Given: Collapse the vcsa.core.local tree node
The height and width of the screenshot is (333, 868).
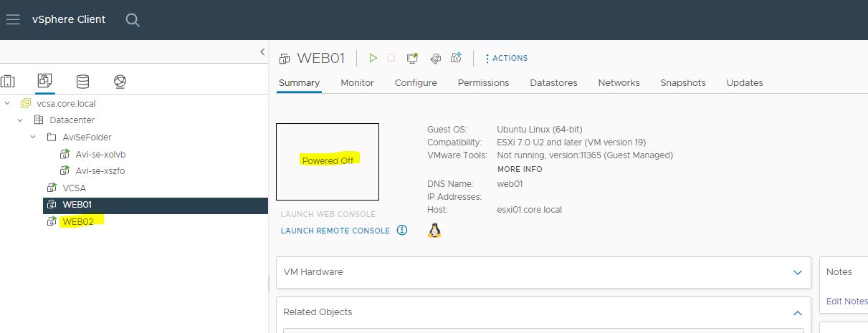Looking at the screenshot, I should (x=7, y=103).
